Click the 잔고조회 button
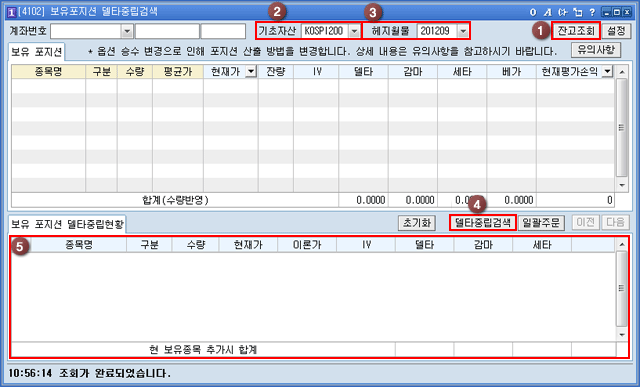This screenshot has height=387, width=640. click(576, 31)
